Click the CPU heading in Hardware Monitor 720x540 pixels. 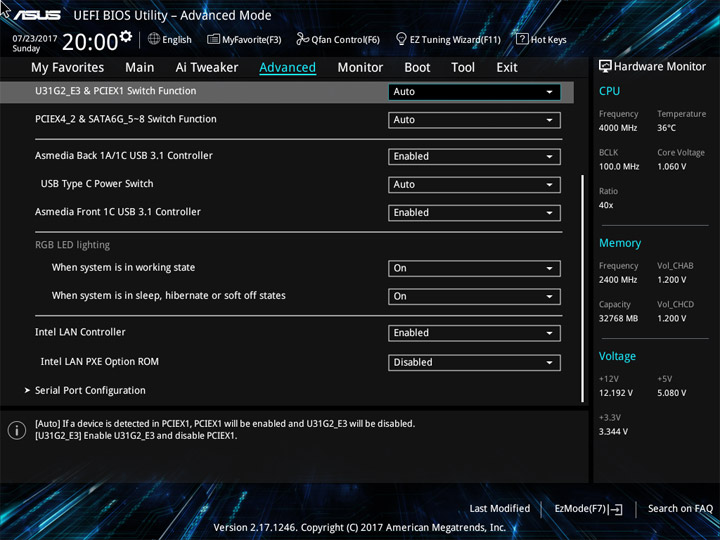coord(609,91)
